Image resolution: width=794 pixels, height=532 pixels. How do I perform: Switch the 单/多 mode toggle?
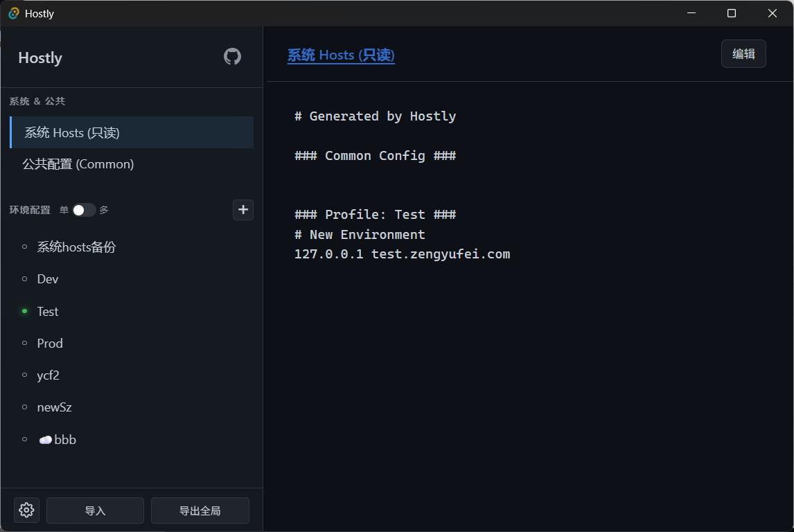(83, 209)
